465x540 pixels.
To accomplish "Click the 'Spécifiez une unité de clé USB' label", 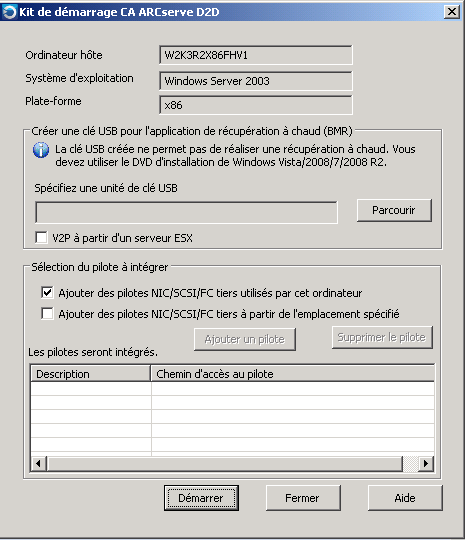I will click(106, 188).
